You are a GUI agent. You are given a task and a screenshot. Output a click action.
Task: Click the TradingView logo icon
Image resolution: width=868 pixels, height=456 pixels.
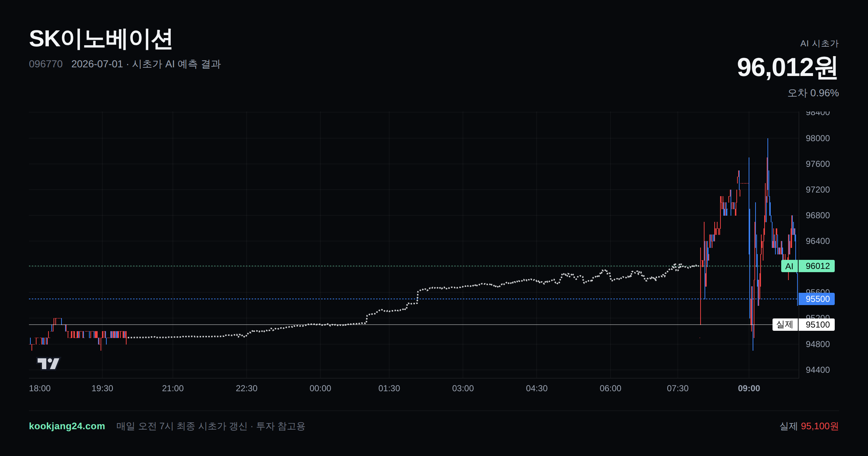(48, 363)
